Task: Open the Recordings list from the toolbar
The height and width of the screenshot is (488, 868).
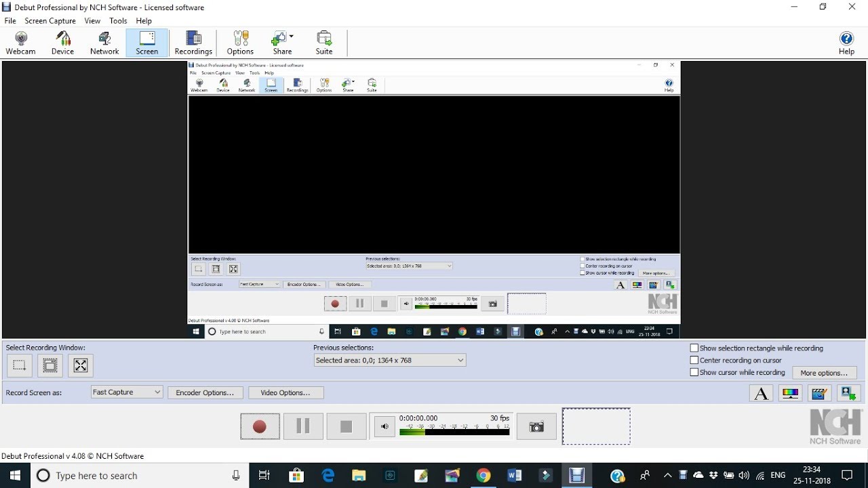Action: (x=193, y=43)
